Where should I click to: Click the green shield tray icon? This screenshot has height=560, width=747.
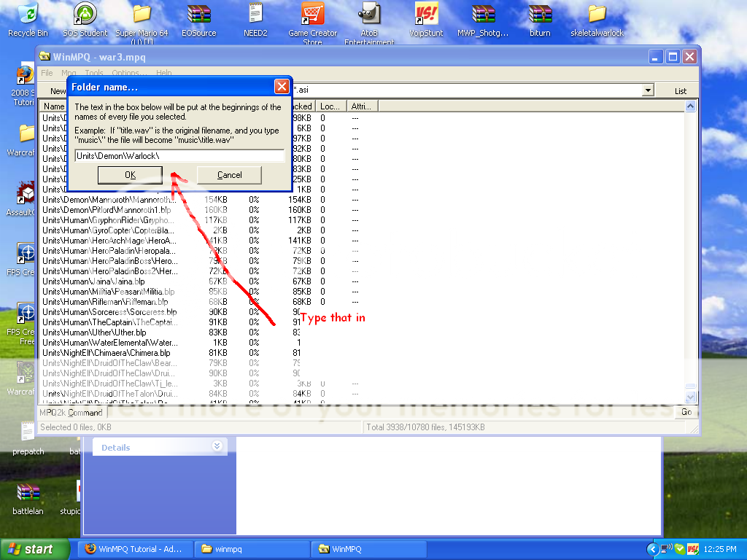pyautogui.click(x=681, y=549)
